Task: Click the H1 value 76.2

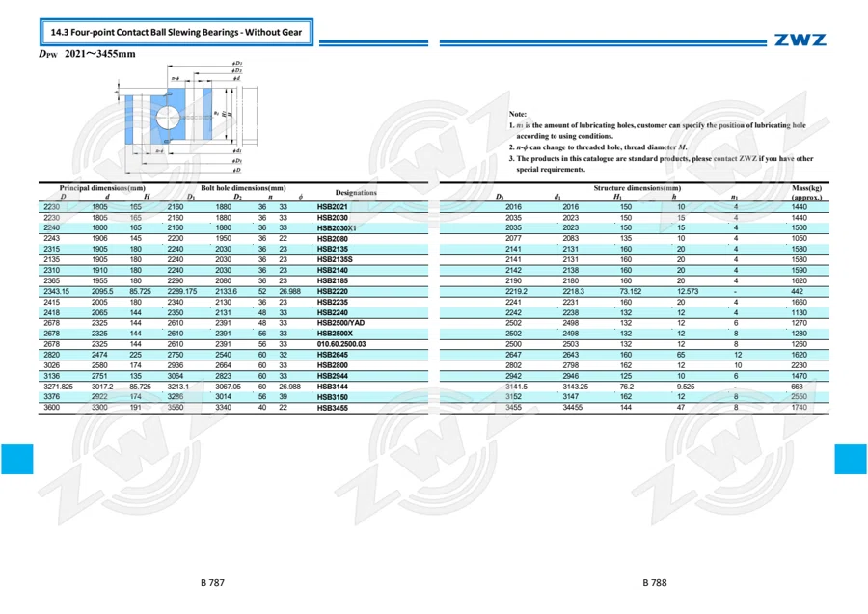Action: [x=627, y=387]
